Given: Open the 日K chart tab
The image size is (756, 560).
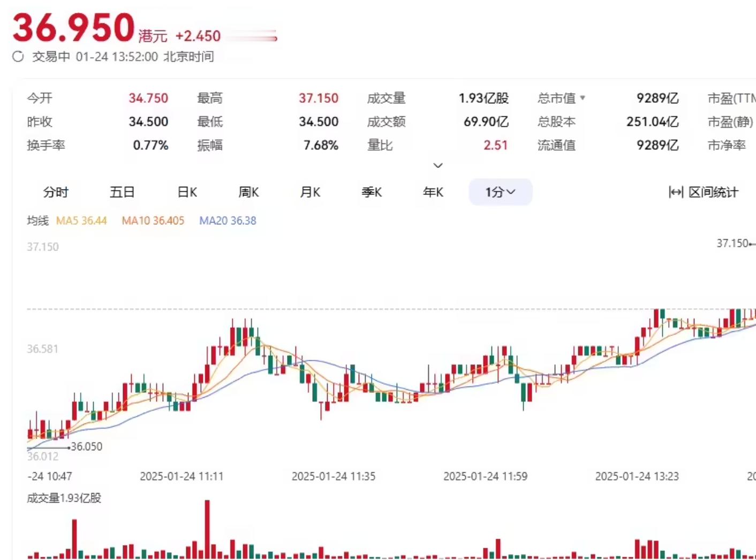Looking at the screenshot, I should pyautogui.click(x=187, y=192).
